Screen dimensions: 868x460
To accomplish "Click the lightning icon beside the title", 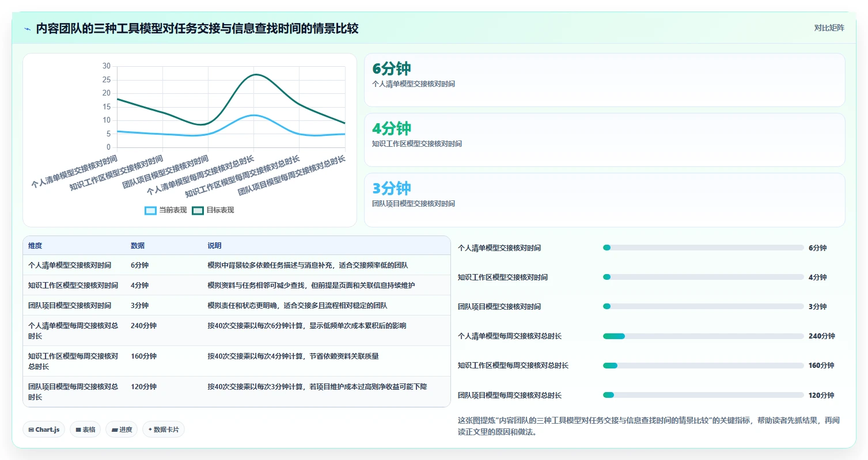I will coord(27,29).
